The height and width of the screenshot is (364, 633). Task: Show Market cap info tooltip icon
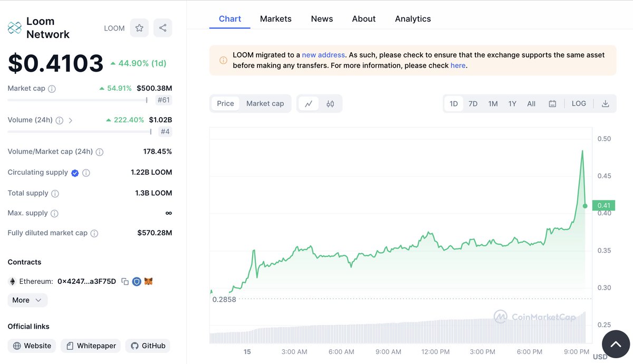coord(52,89)
